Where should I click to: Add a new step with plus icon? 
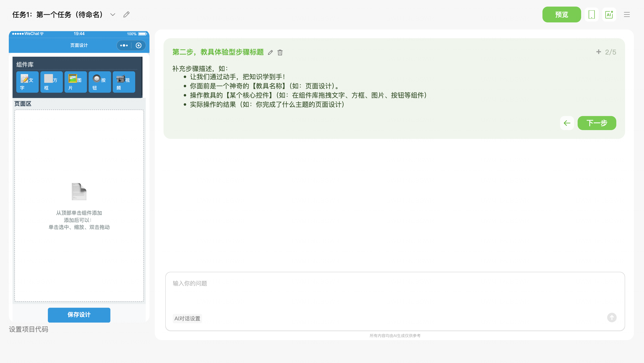(599, 52)
